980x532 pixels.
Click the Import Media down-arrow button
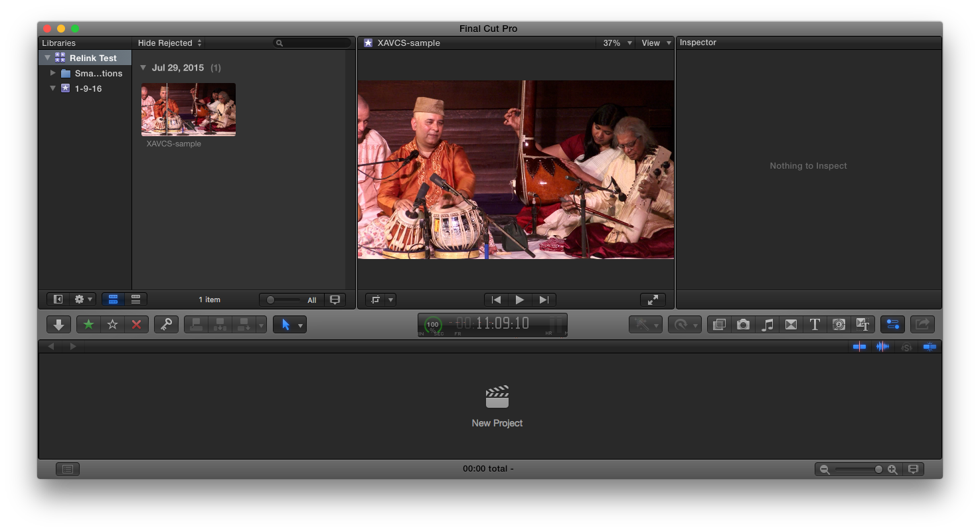(58, 325)
